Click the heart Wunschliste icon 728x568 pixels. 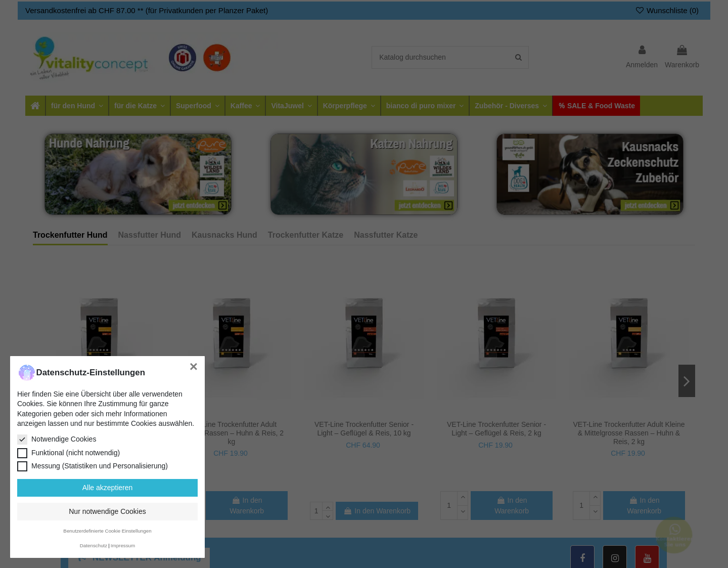coord(640,10)
